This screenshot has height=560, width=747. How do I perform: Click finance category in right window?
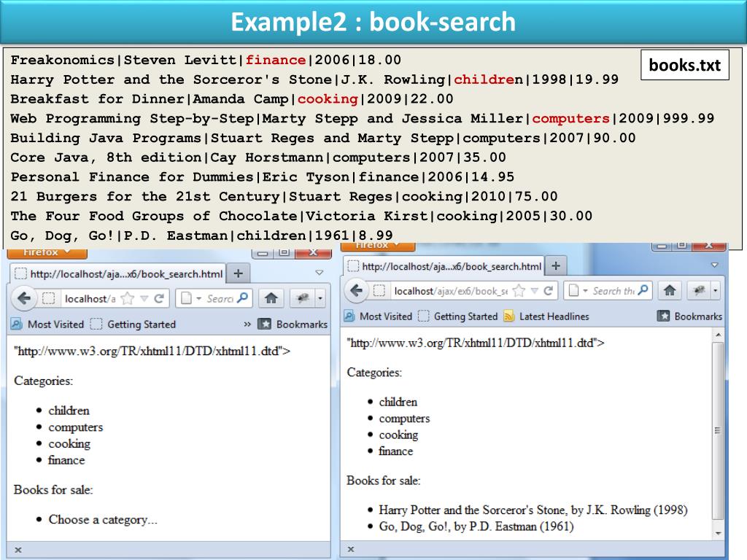(x=396, y=451)
